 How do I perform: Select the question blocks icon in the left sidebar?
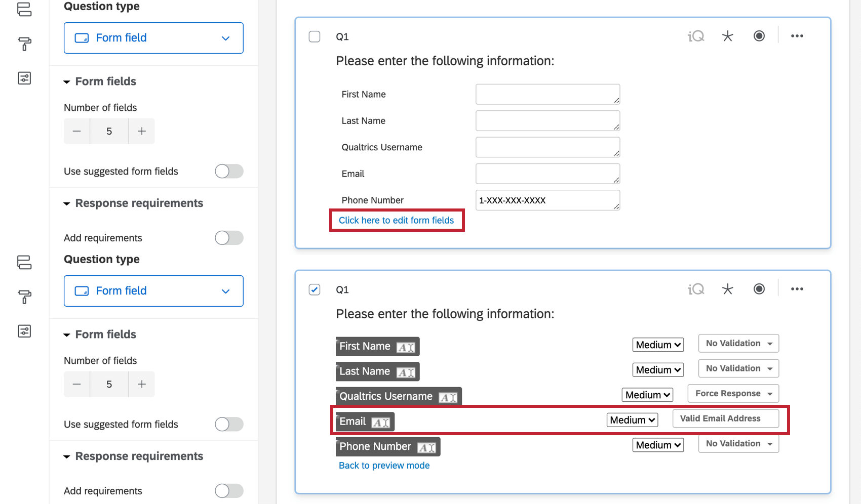24,9
